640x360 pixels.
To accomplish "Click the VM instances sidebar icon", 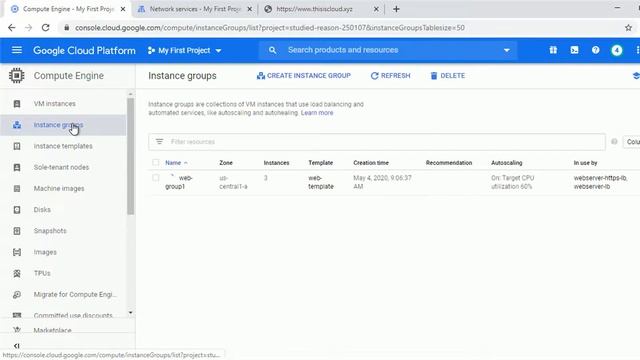I will [17, 104].
